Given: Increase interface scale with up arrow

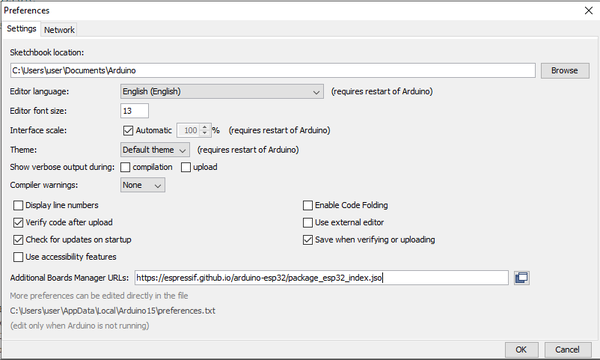Looking at the screenshot, I should point(205,127).
